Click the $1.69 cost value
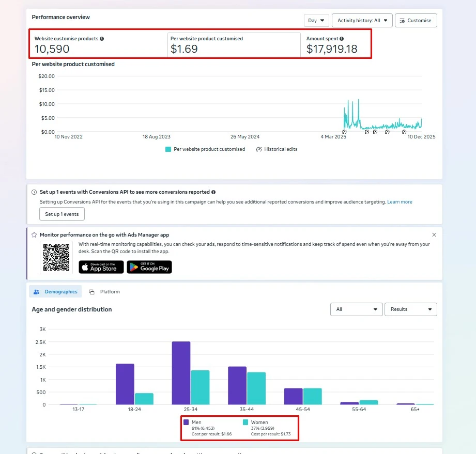This screenshot has height=454, width=476. click(x=184, y=49)
